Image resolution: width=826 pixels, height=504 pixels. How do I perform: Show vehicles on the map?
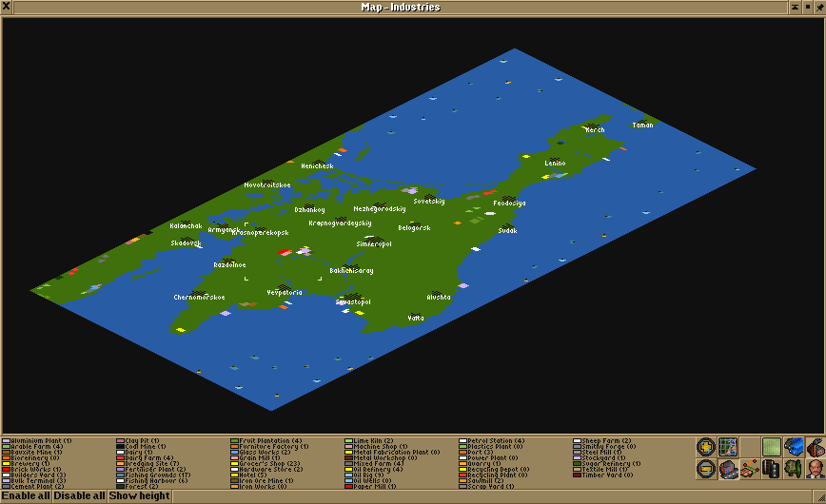(794, 447)
